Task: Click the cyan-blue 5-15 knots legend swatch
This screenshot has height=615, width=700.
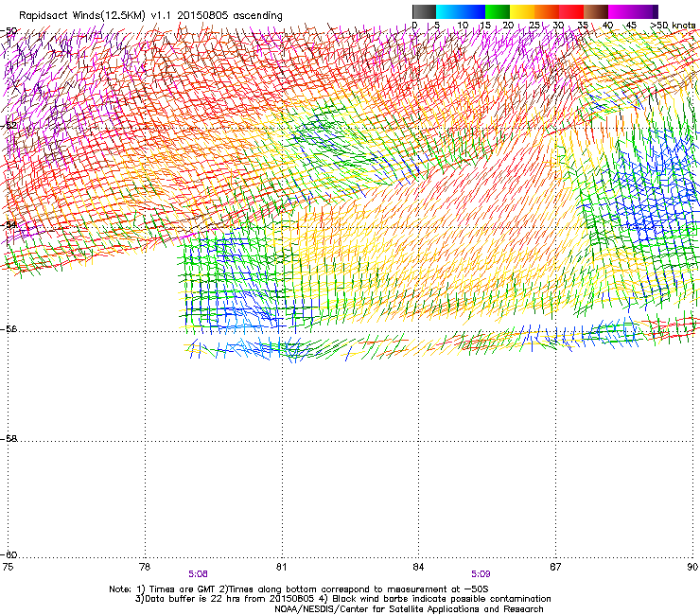Action: [x=461, y=11]
